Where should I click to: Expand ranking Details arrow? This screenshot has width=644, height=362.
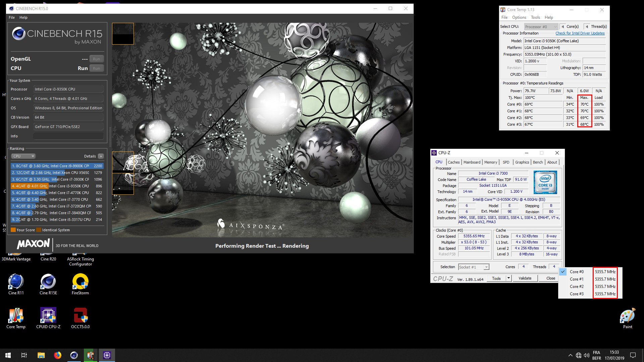(x=101, y=156)
